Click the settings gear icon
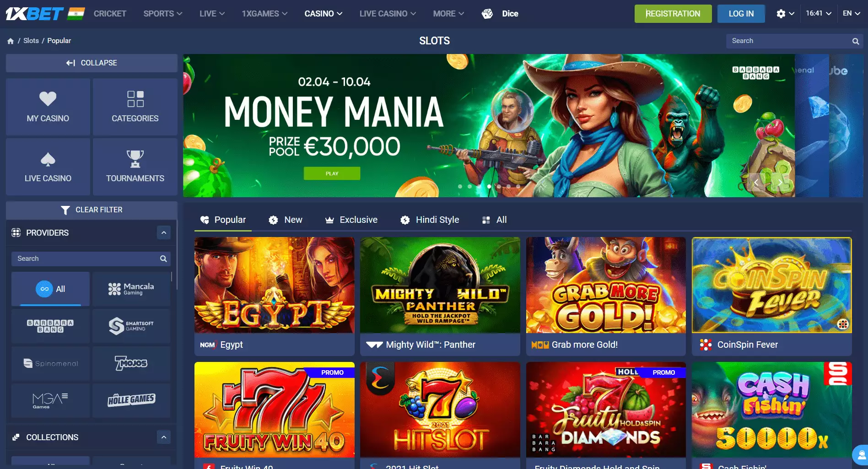This screenshot has width=868, height=469. coord(781,14)
